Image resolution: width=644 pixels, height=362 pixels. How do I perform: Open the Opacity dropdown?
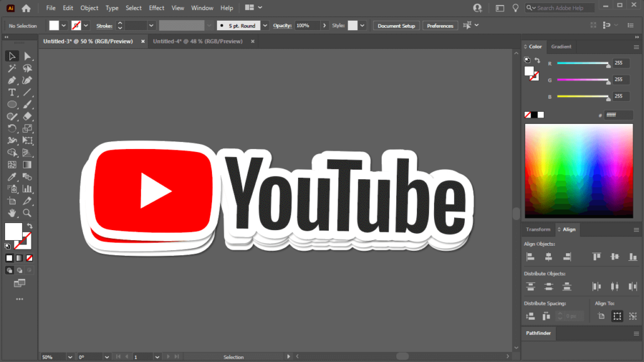point(325,26)
